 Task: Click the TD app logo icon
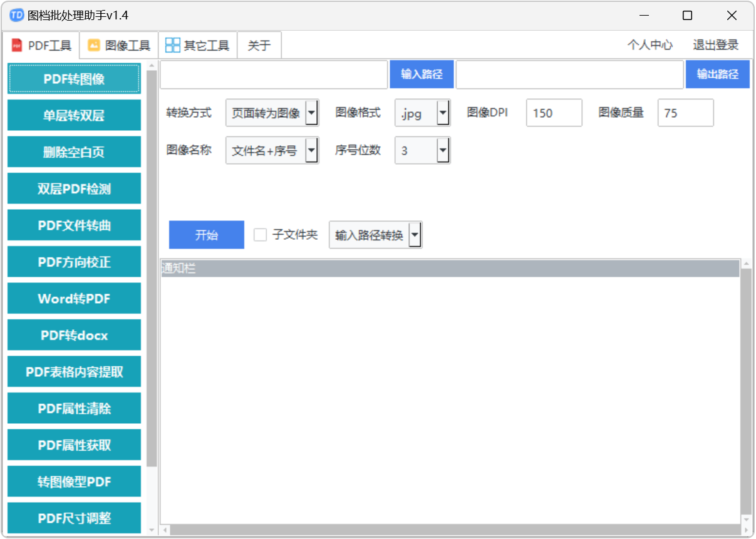[17, 15]
